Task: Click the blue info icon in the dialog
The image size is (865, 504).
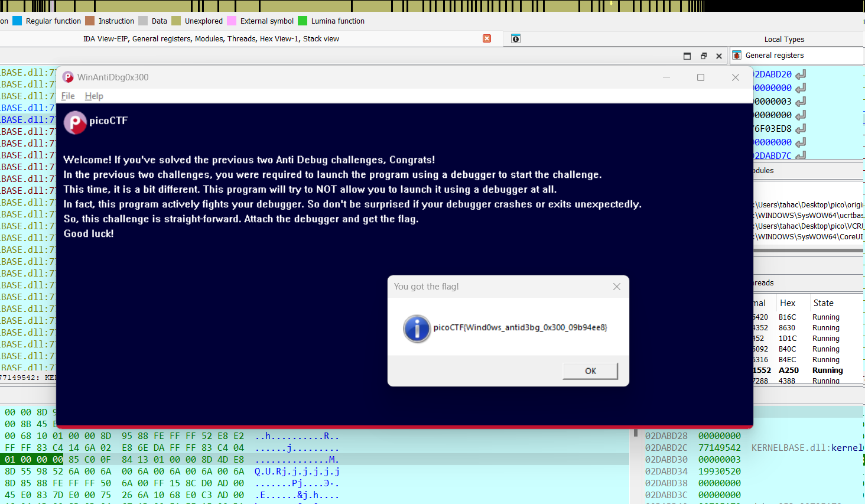Action: (x=417, y=329)
